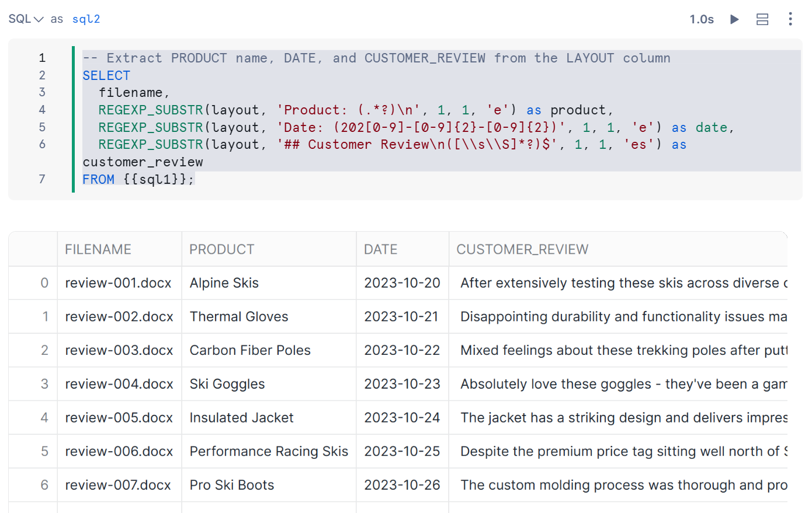Click the FROM {{sql1}} line in editor
Viewport: 812px width, 513px height.
point(138,179)
